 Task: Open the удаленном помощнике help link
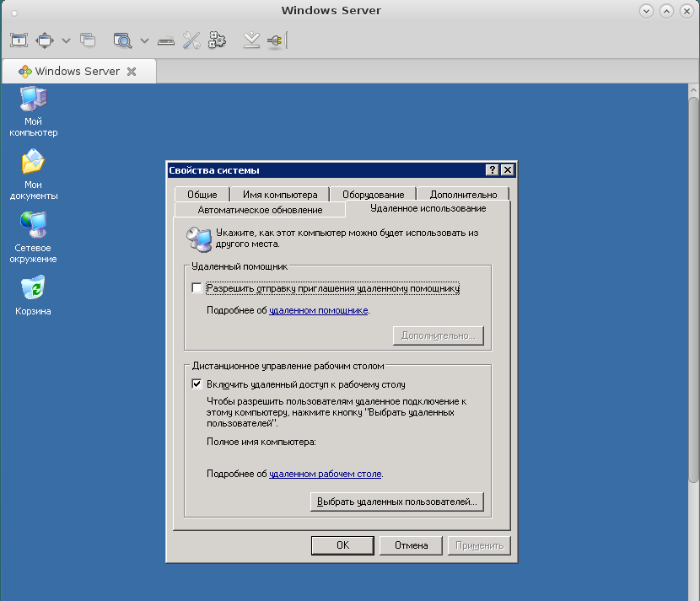click(318, 310)
